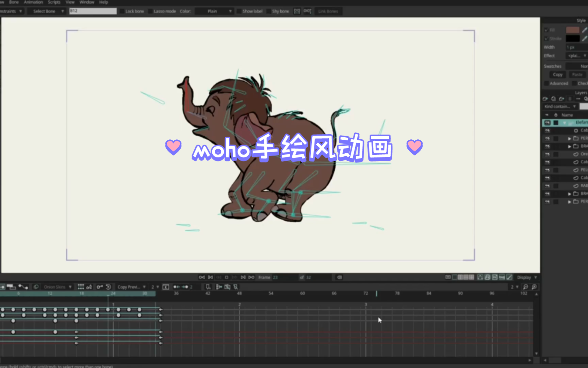Jump to end of animation icon
This screenshot has width=588, height=368.
coord(251,277)
